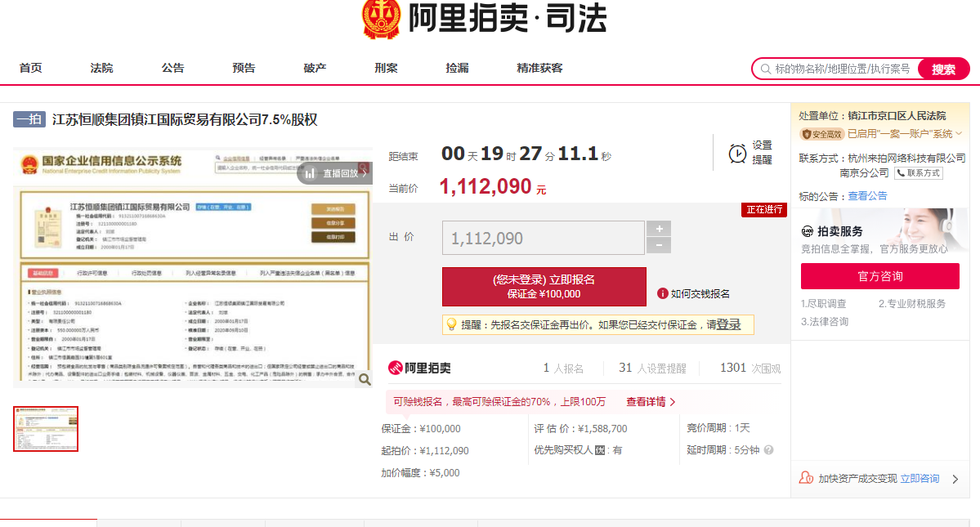Click the 拍卖服务 headset icon

tap(808, 232)
